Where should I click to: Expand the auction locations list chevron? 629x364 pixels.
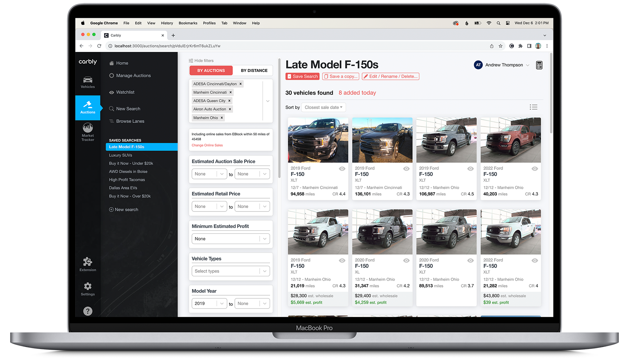268,101
